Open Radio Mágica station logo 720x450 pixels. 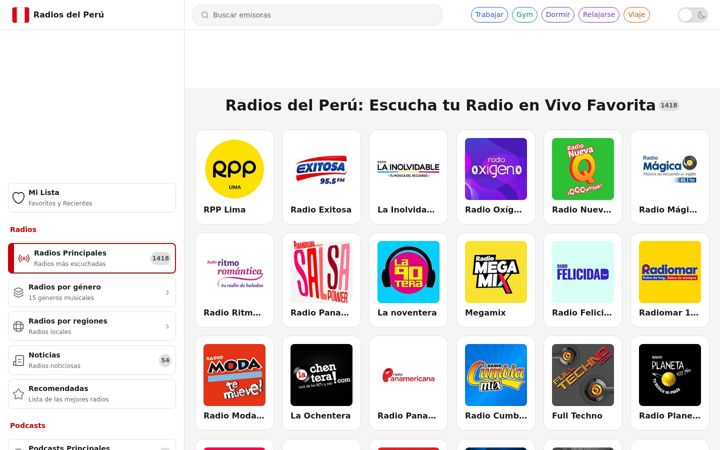[x=670, y=169]
